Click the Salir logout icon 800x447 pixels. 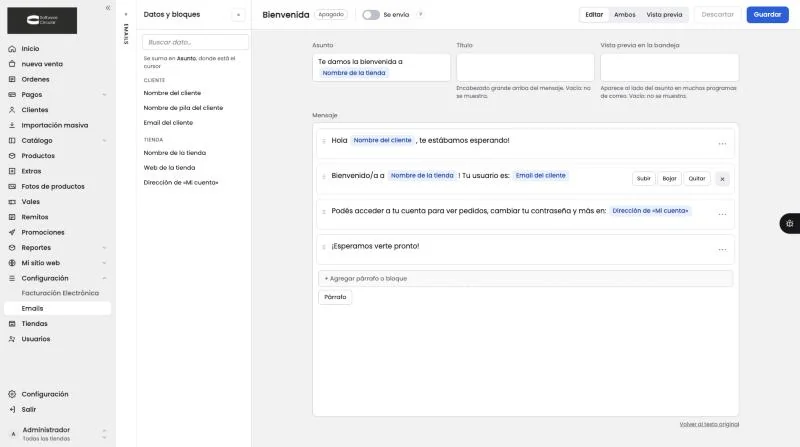(x=12, y=410)
